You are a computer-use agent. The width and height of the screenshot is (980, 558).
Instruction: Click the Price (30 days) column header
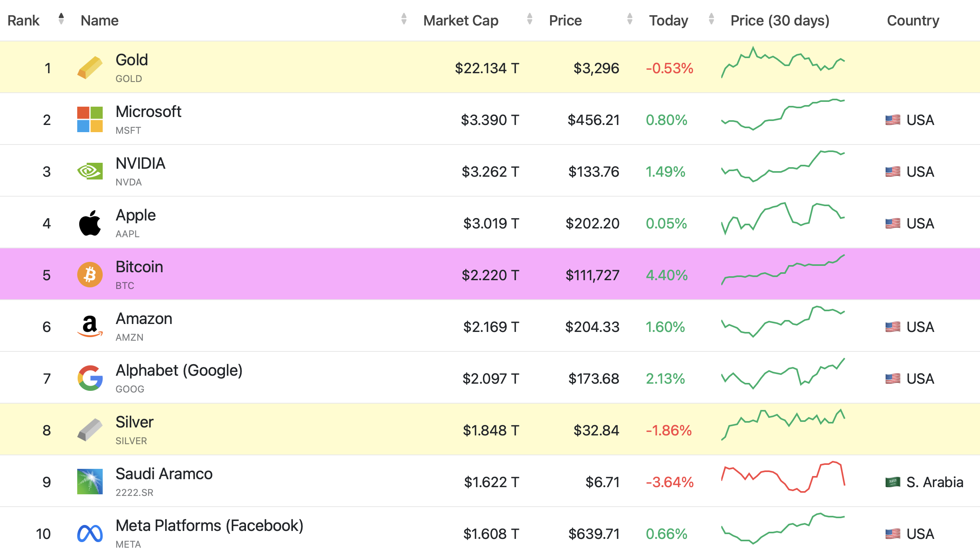780,20
